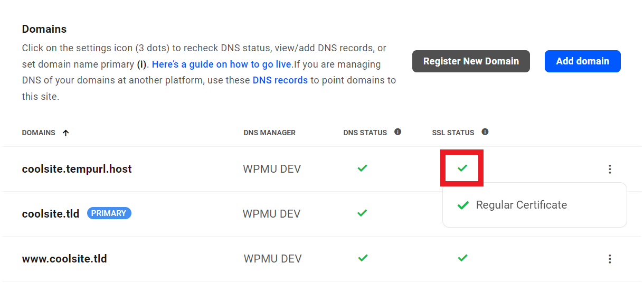644x291 pixels.
Task: Click the Register New Domain button
Action: coord(471,61)
